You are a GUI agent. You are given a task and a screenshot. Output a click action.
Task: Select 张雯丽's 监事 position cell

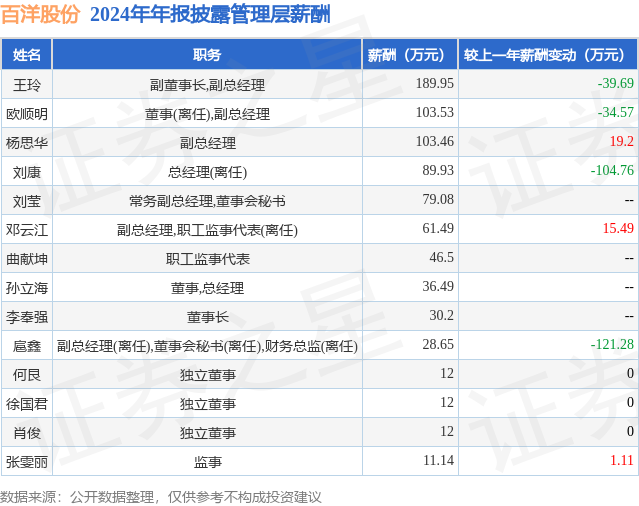[x=207, y=462]
